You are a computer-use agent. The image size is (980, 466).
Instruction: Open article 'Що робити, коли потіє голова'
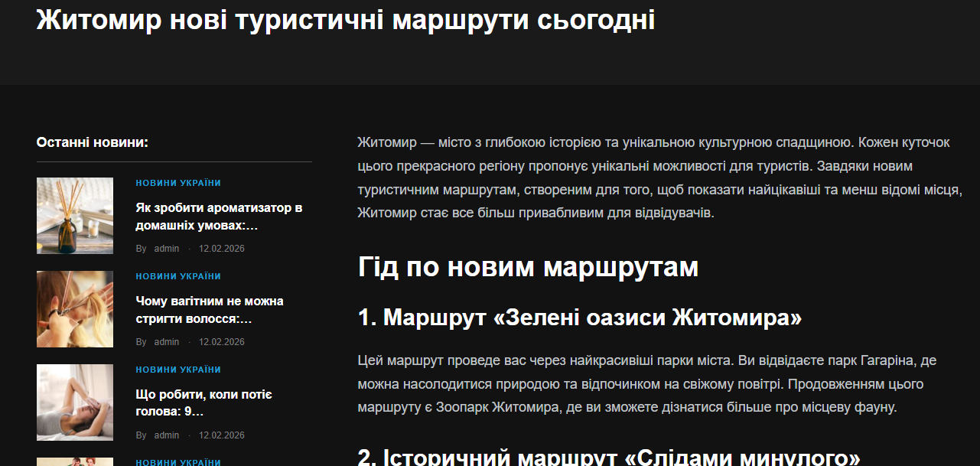pos(204,404)
